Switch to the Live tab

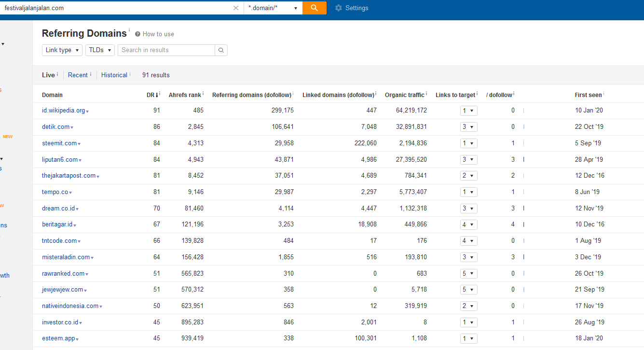[48, 75]
